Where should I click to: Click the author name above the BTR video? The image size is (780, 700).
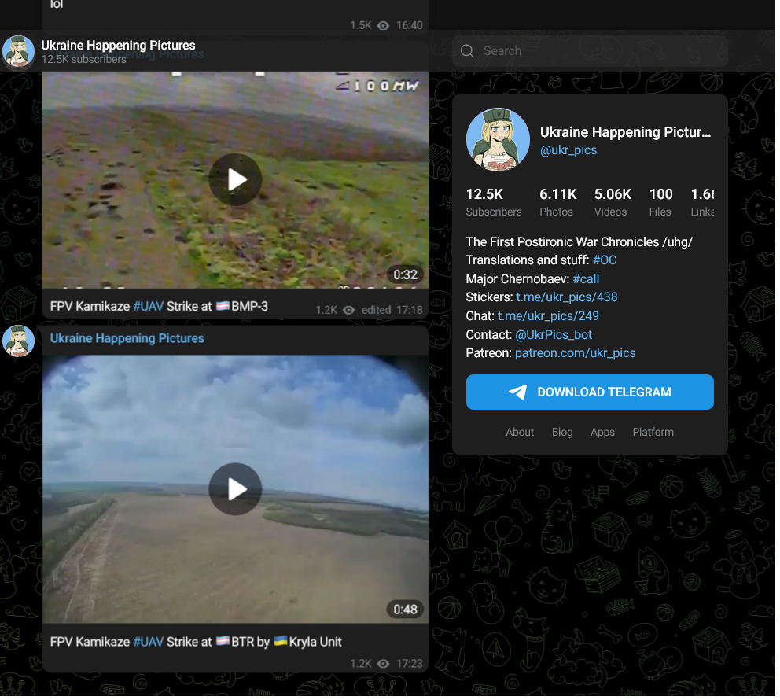click(127, 338)
